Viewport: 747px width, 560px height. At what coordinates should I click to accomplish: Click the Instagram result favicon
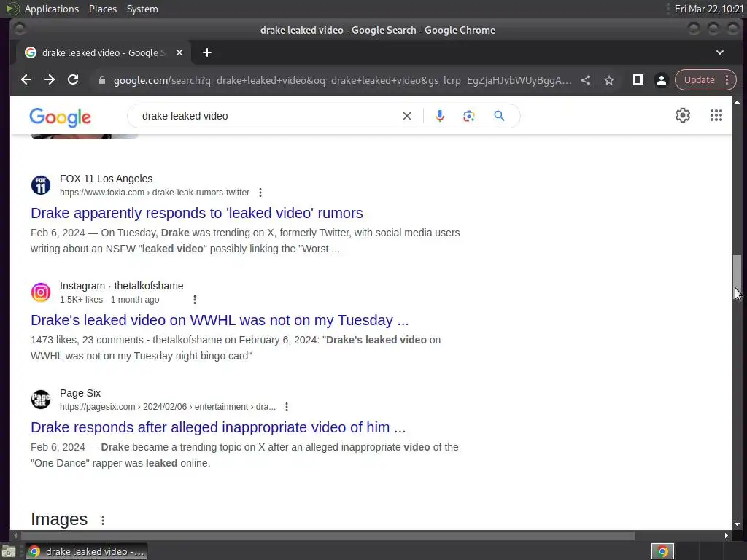tap(41, 292)
